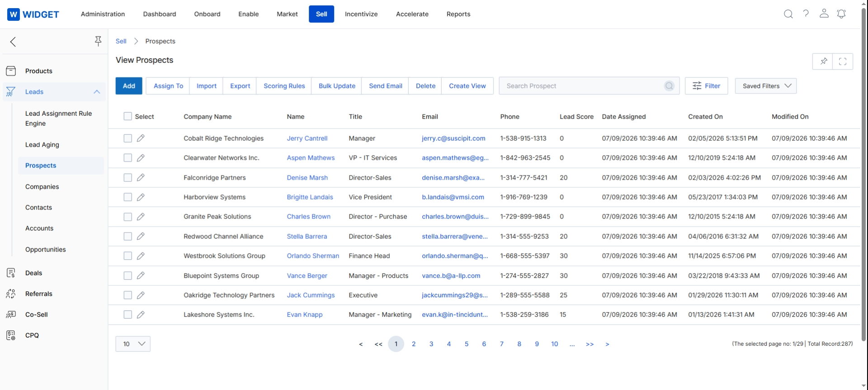Click the Send Email button
868x390 pixels.
[x=386, y=86]
